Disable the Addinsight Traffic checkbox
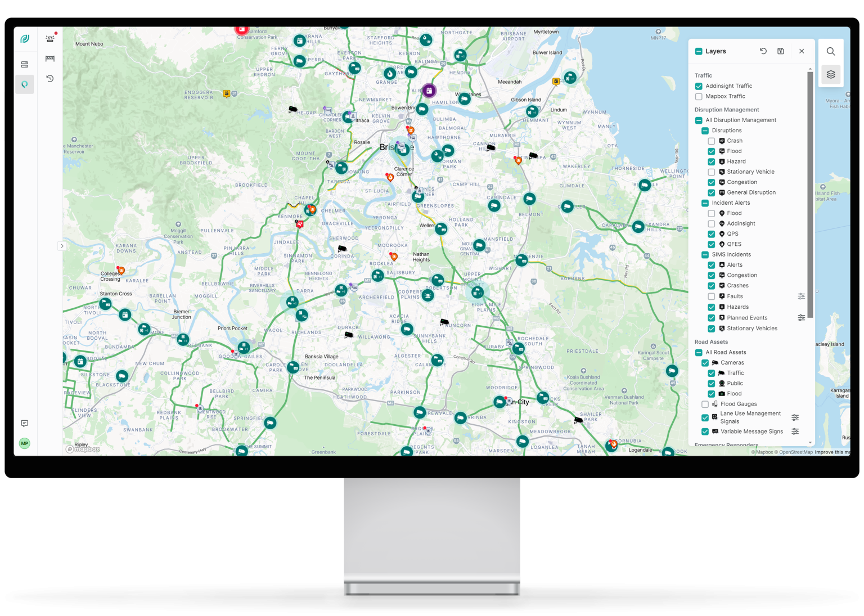 (x=699, y=86)
